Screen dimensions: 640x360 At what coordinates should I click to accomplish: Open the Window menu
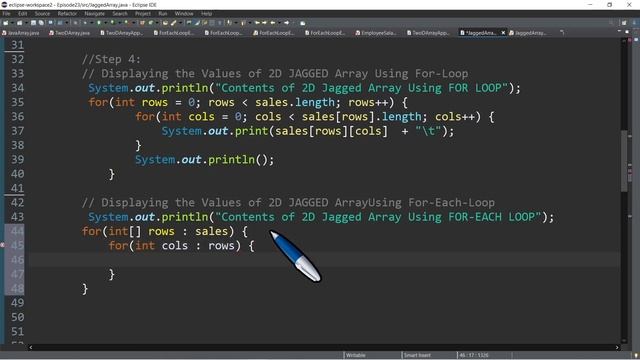[x=184, y=13]
